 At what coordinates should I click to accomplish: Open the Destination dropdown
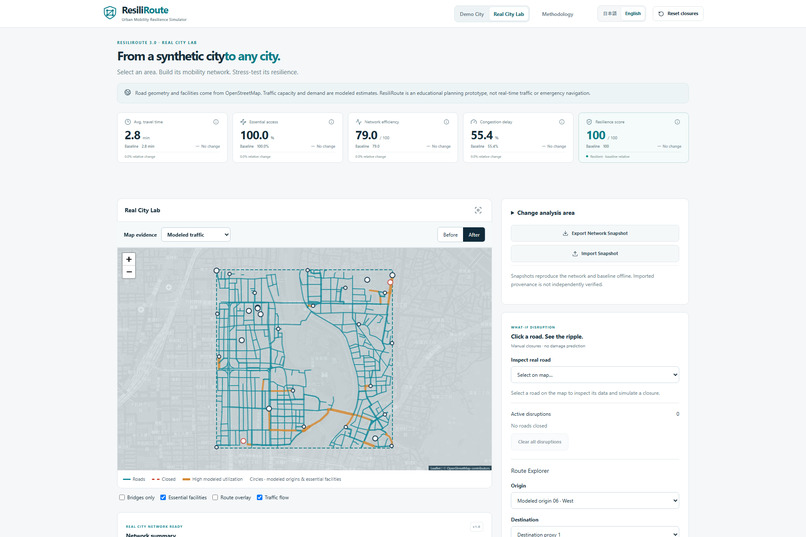[595, 532]
